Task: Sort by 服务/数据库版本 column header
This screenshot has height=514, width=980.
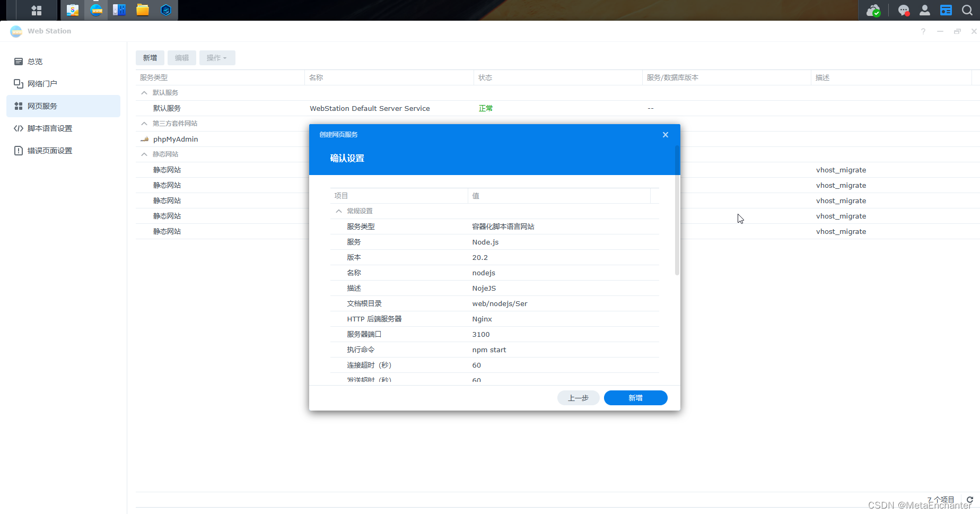Action: (727, 77)
